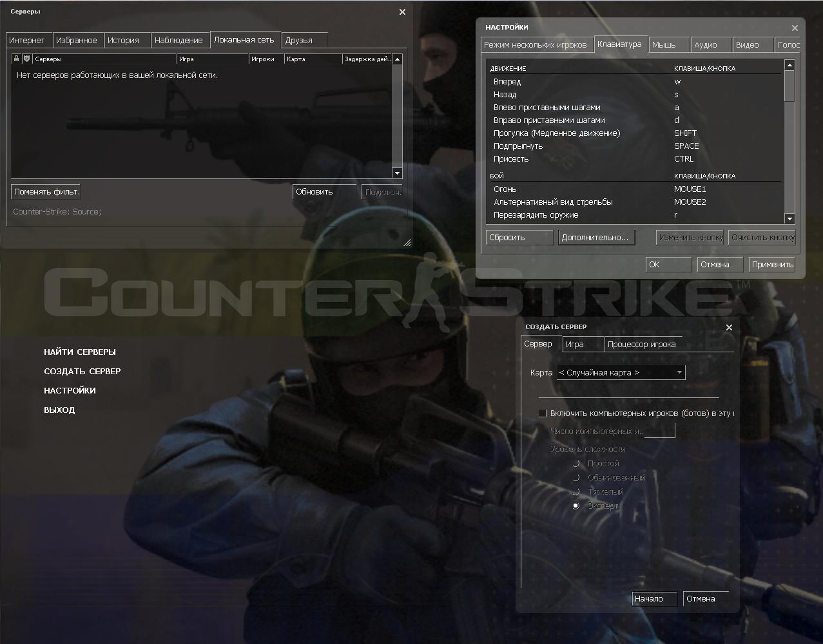Click the Подключ. button in Servers
This screenshot has height=644, width=823.
coord(382,191)
